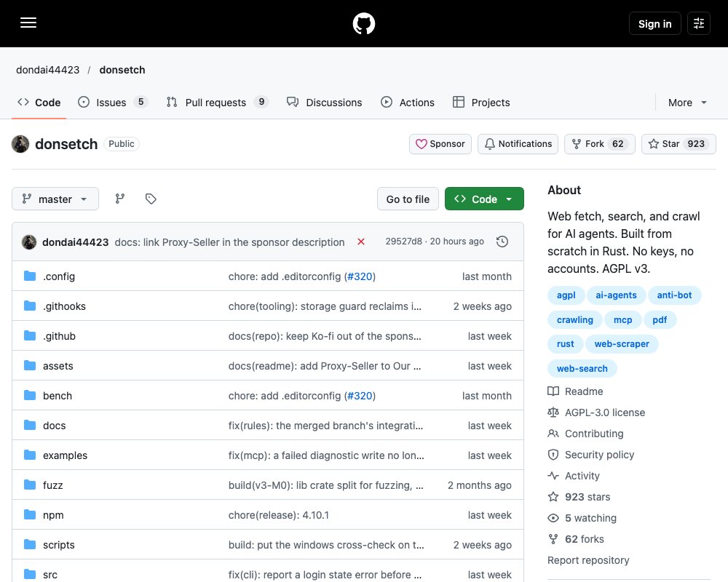
Task: Click the Notifications bell button
Action: 518,144
